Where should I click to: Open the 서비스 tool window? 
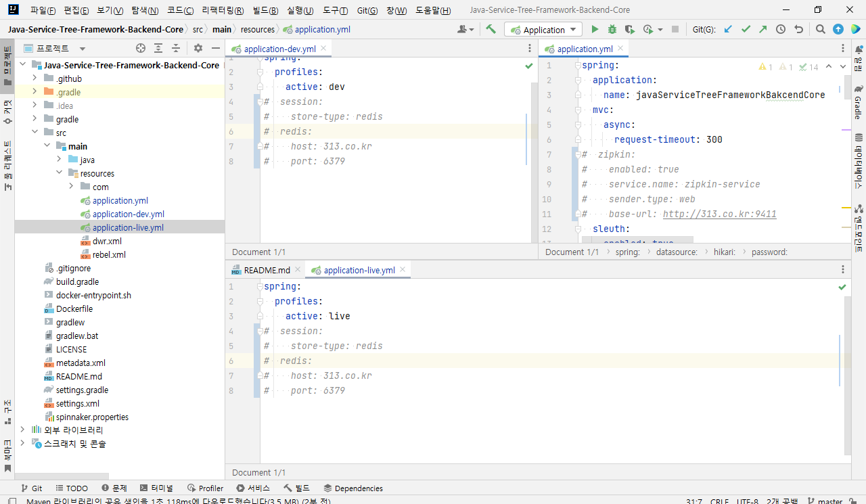(253, 488)
